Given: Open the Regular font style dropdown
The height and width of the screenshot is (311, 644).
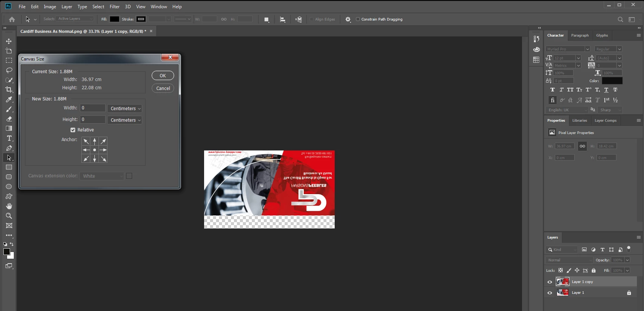Looking at the screenshot, I should pos(608,49).
